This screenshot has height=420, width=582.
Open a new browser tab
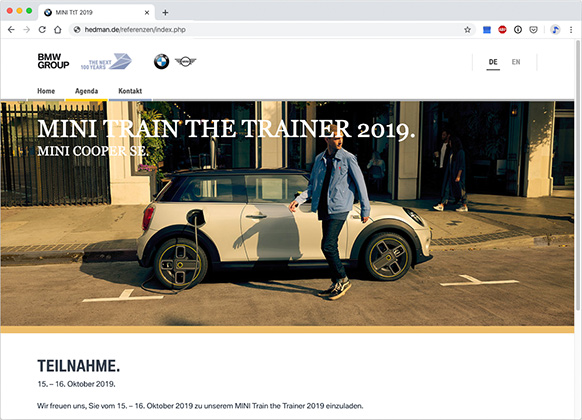(165, 13)
